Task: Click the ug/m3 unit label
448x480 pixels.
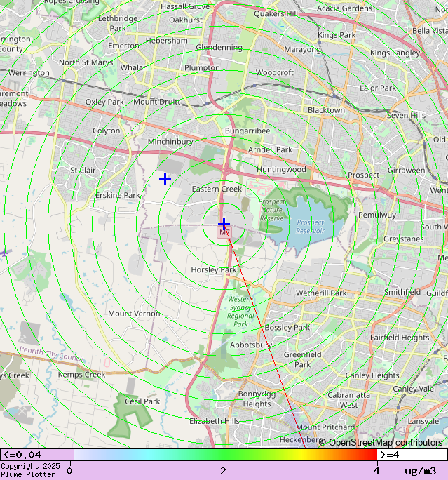Action: coord(421,471)
